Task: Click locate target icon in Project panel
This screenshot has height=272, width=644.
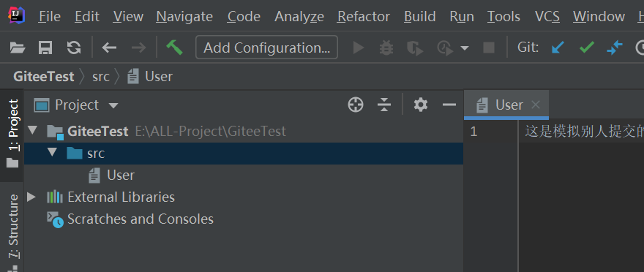Action: [x=356, y=105]
